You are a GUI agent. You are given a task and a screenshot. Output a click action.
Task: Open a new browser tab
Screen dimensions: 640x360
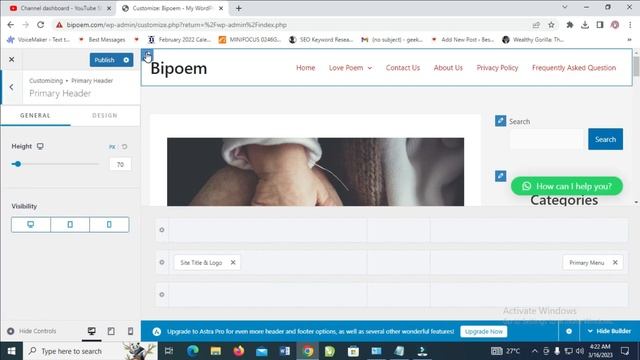click(x=239, y=8)
